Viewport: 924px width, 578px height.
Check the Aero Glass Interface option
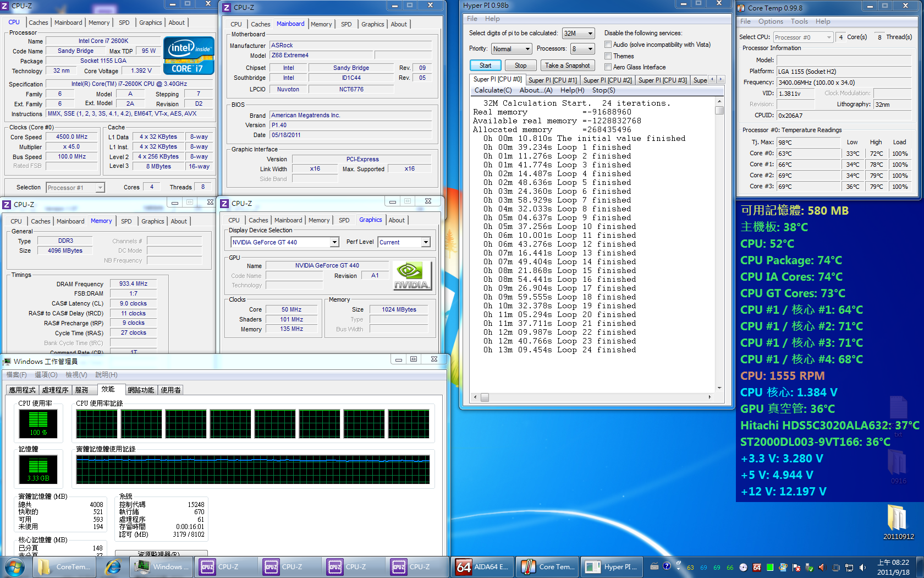(608, 67)
